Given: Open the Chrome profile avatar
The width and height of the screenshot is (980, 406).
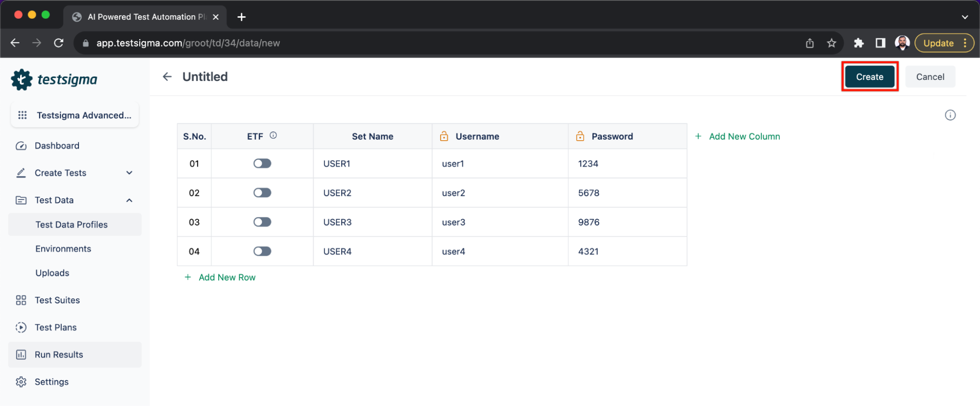Looking at the screenshot, I should [x=902, y=43].
